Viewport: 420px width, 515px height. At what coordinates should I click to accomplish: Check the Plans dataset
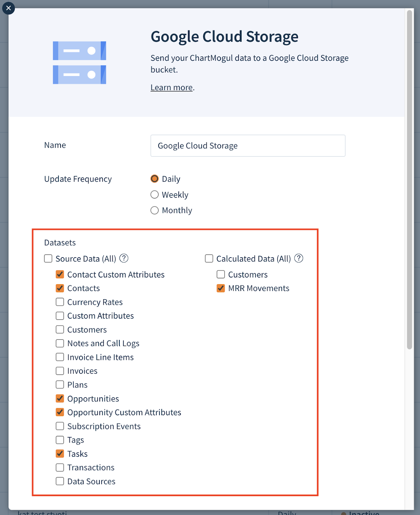coord(60,385)
